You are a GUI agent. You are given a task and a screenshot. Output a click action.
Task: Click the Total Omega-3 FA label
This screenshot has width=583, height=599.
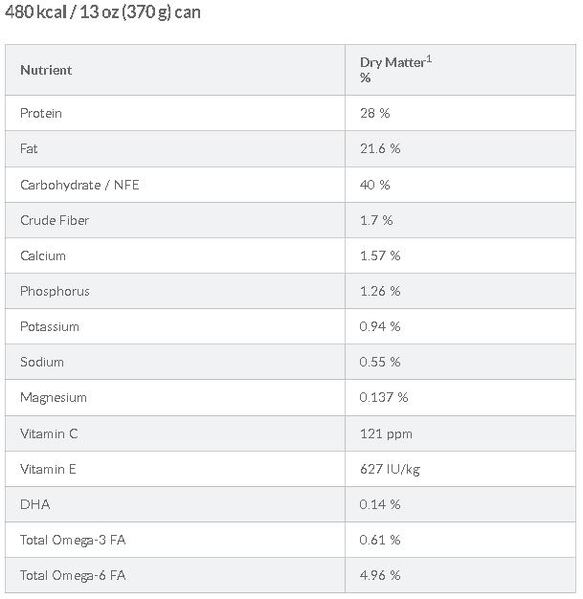point(73,540)
